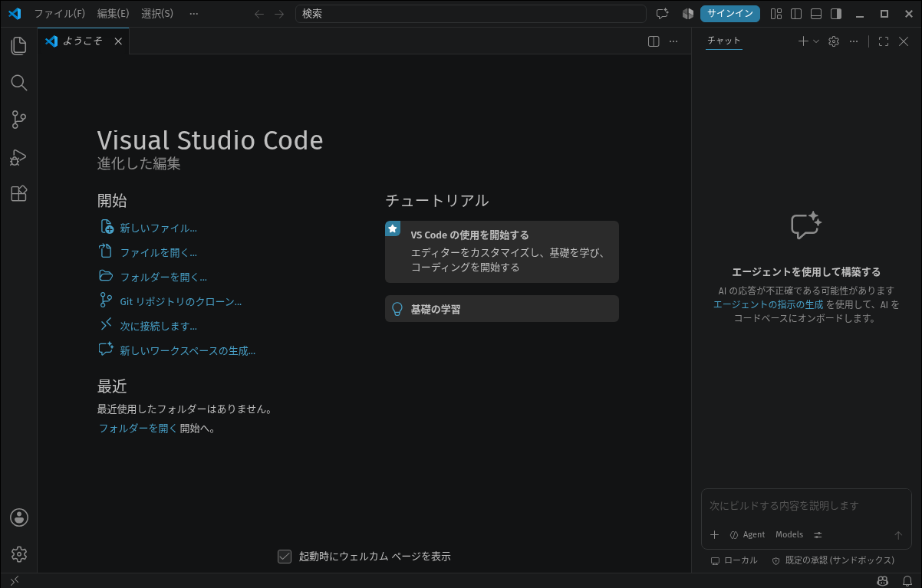The width and height of the screenshot is (922, 588).
Task: Split the editor to the right
Action: 654,41
